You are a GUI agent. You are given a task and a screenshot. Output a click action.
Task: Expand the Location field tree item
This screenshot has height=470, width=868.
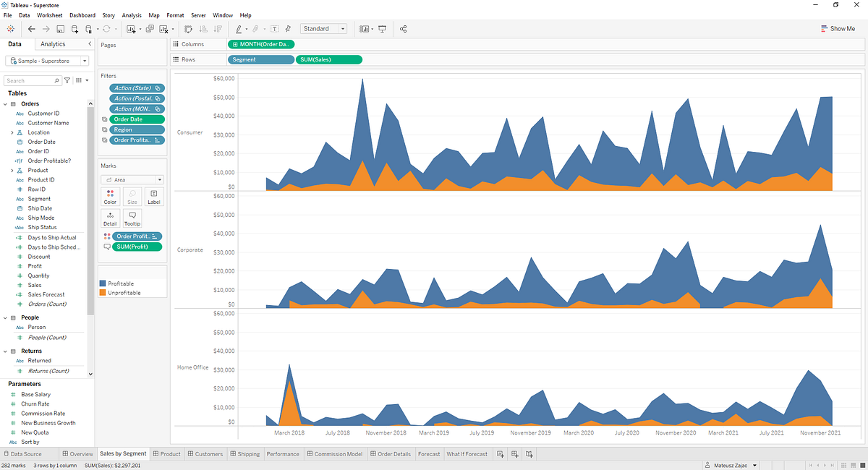pyautogui.click(x=12, y=132)
